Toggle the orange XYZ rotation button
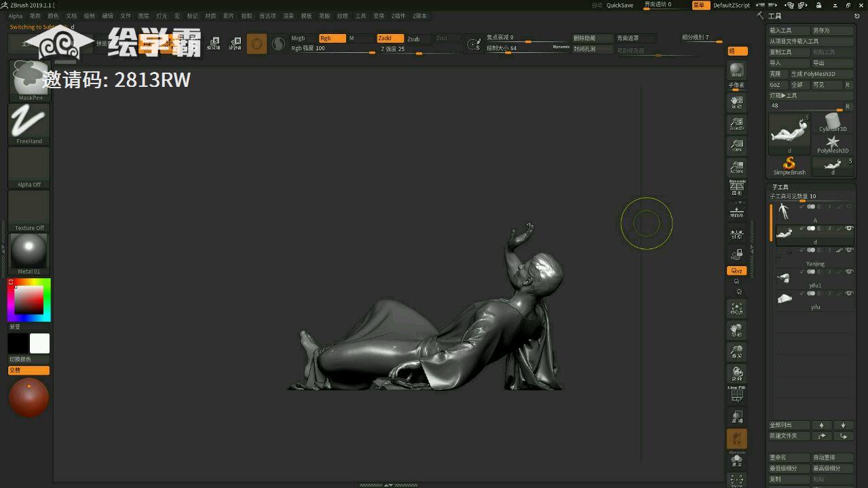Screen dimensions: 868x488 click(x=736, y=271)
